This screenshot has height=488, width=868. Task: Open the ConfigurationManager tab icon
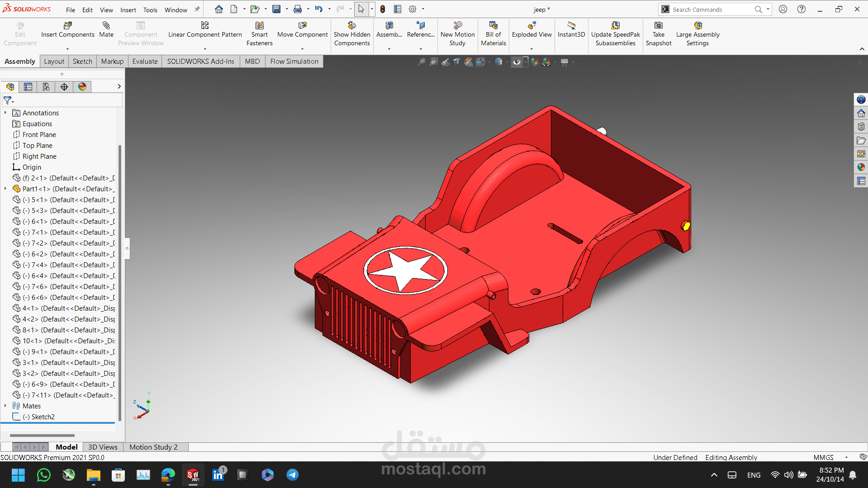(46, 87)
